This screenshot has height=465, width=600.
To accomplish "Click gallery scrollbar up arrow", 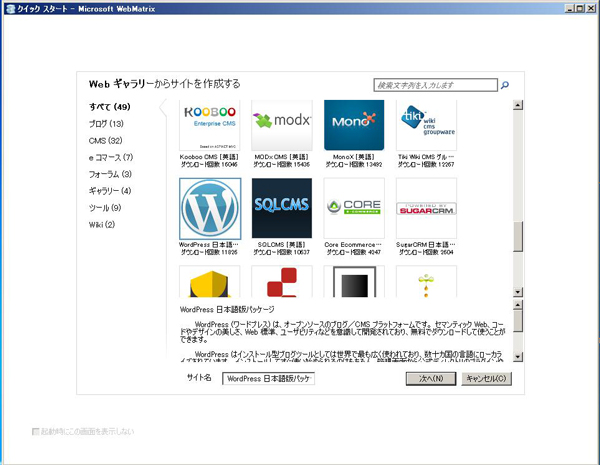I will coord(518,105).
